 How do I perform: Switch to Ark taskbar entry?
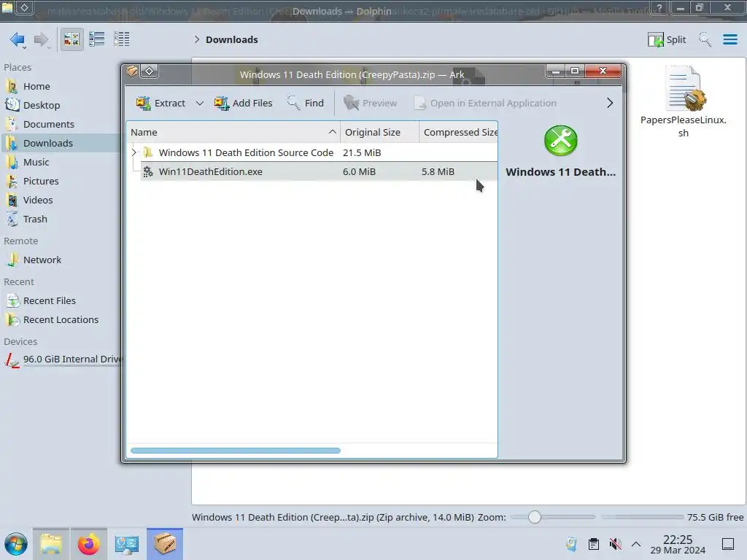point(165,544)
